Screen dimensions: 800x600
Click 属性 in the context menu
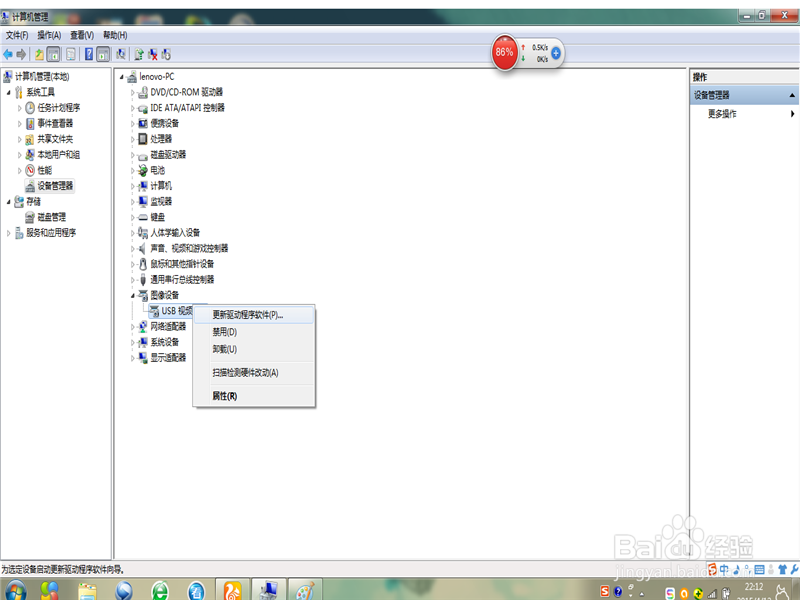[224, 396]
